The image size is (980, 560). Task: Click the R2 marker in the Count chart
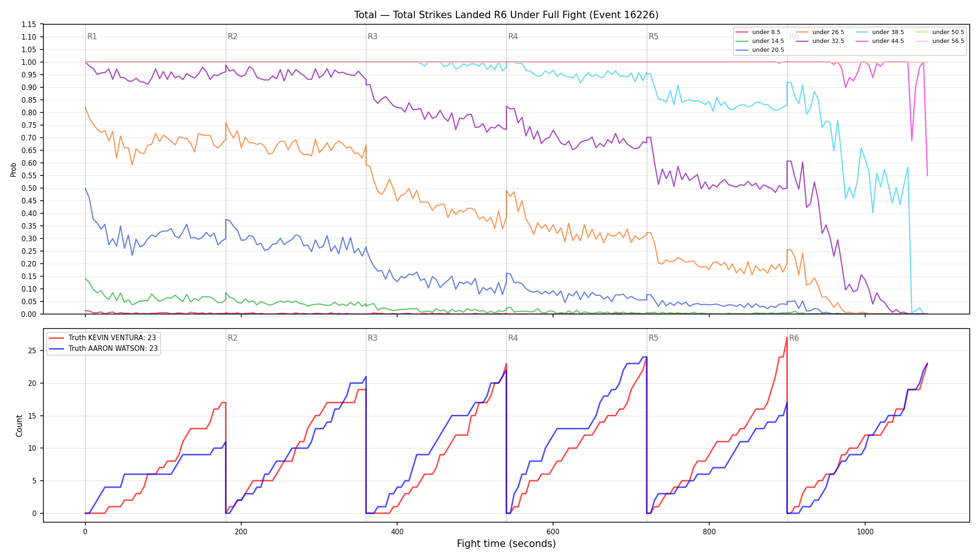[x=232, y=338]
